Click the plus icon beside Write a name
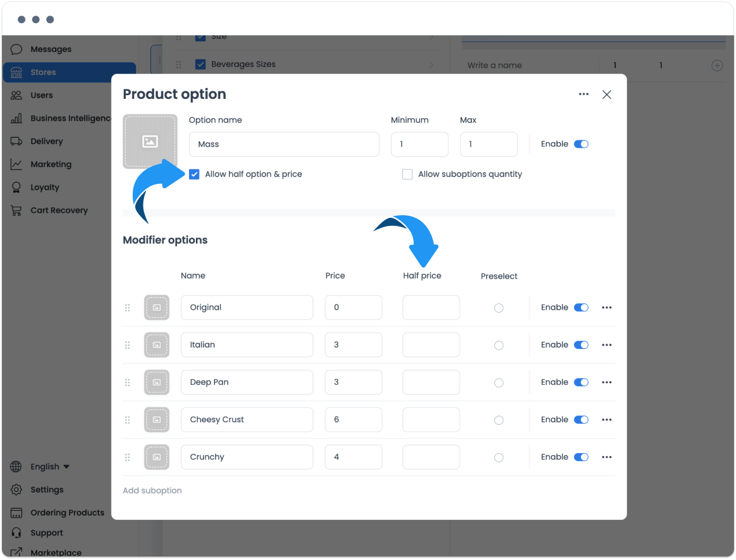Viewport: 736px width, 560px height. click(x=717, y=65)
